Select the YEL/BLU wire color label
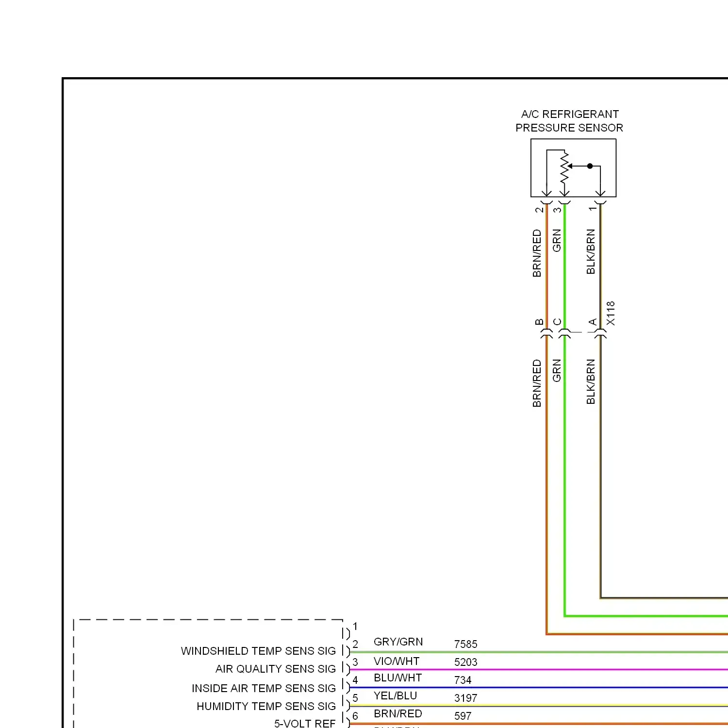Image resolution: width=728 pixels, height=728 pixels. point(395,695)
